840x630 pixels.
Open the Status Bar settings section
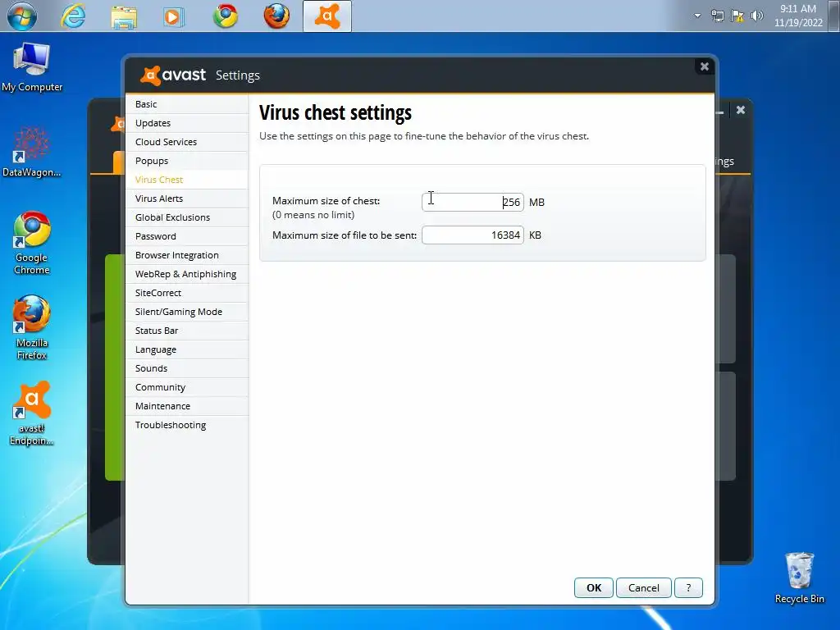click(x=186, y=331)
